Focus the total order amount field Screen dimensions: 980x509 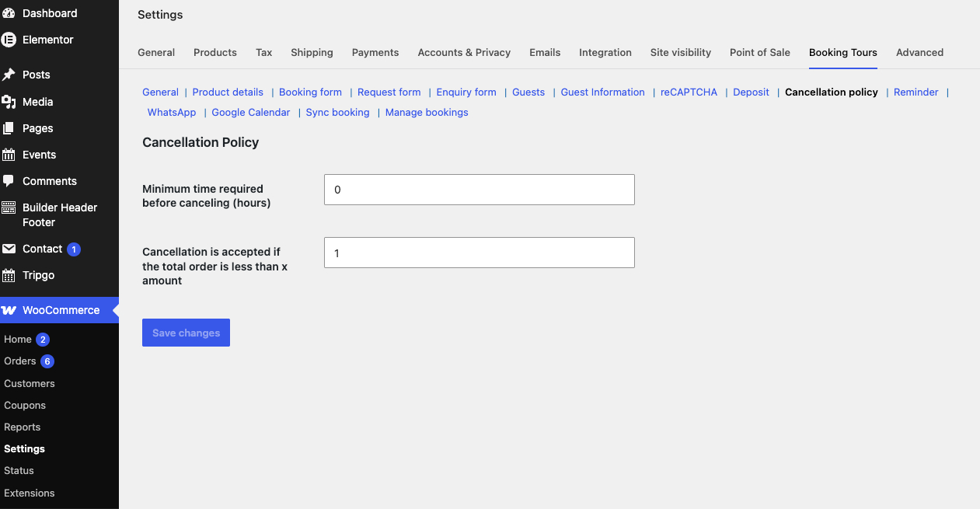click(x=480, y=253)
